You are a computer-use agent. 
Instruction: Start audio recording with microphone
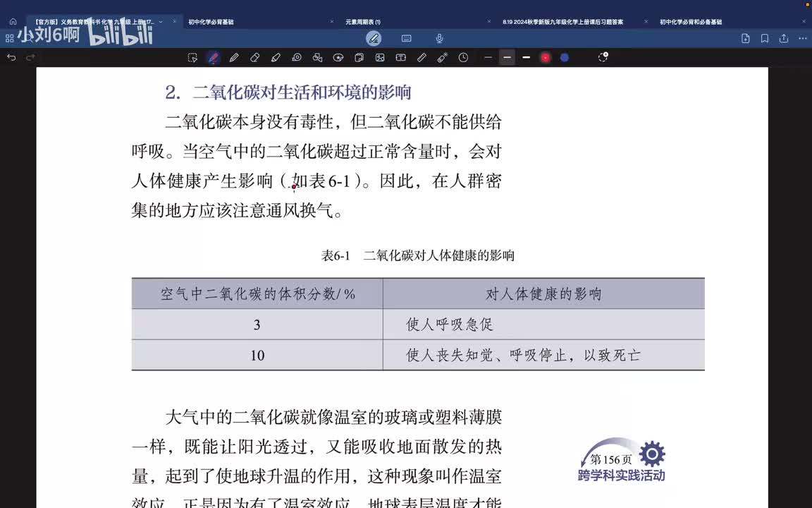click(x=439, y=38)
